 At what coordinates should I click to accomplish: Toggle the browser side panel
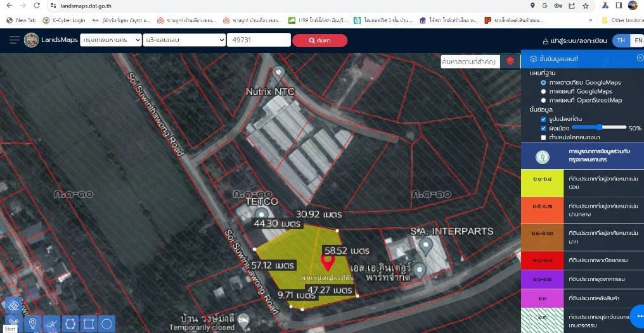(619, 6)
